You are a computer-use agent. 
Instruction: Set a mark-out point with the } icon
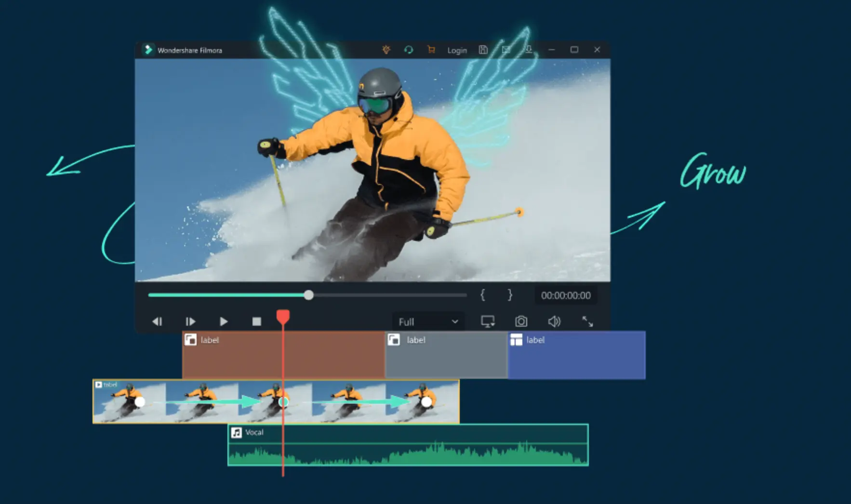click(x=509, y=295)
